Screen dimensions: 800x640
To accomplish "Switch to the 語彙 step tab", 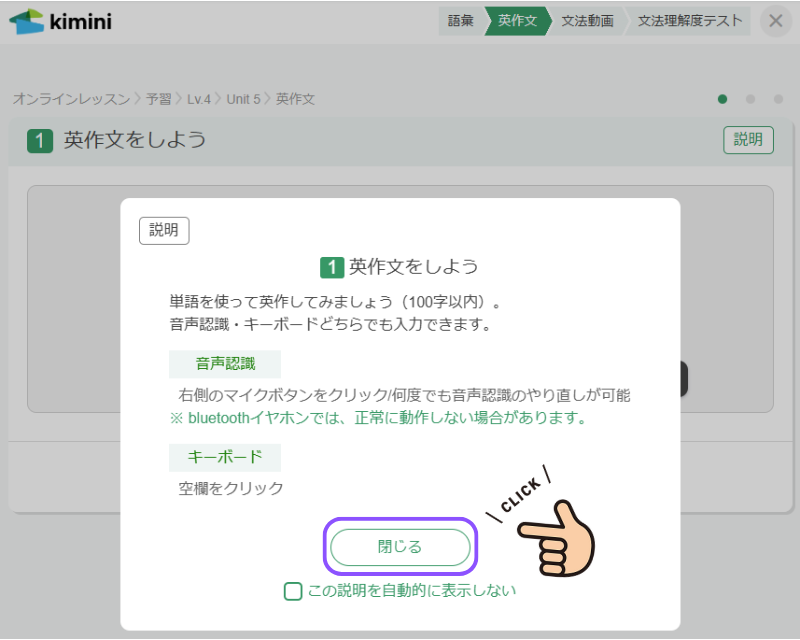I will (x=461, y=21).
